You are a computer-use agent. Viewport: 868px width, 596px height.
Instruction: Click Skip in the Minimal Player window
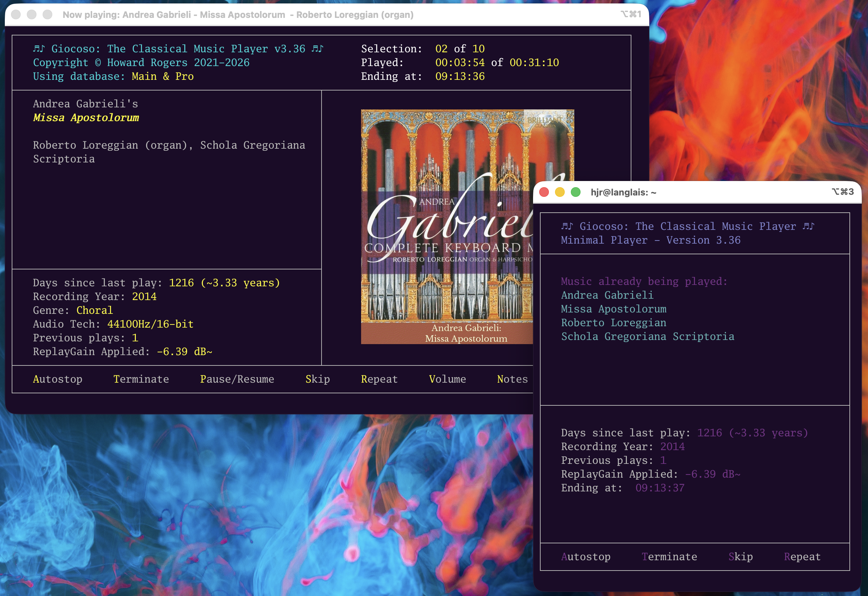(x=740, y=556)
